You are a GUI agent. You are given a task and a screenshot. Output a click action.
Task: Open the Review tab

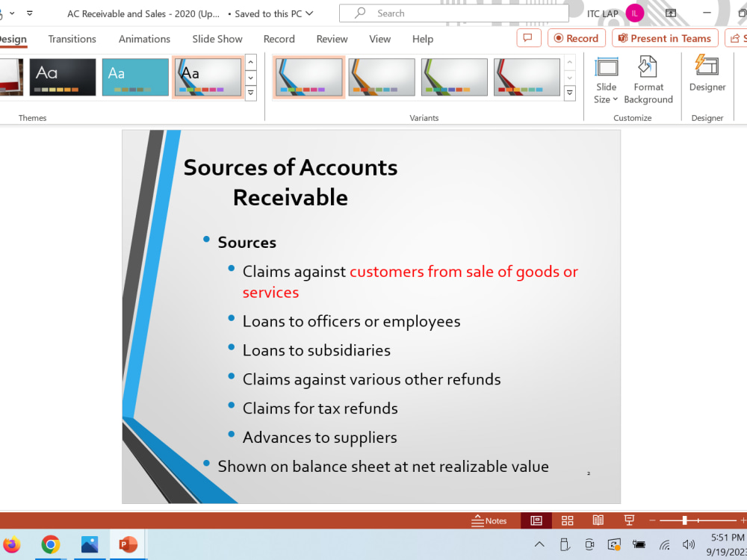[332, 39]
